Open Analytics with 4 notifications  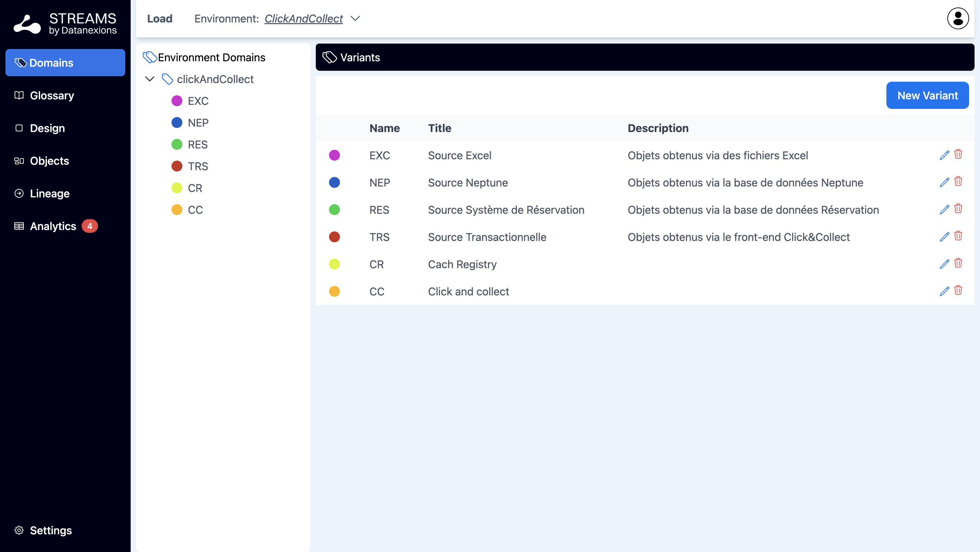(53, 226)
